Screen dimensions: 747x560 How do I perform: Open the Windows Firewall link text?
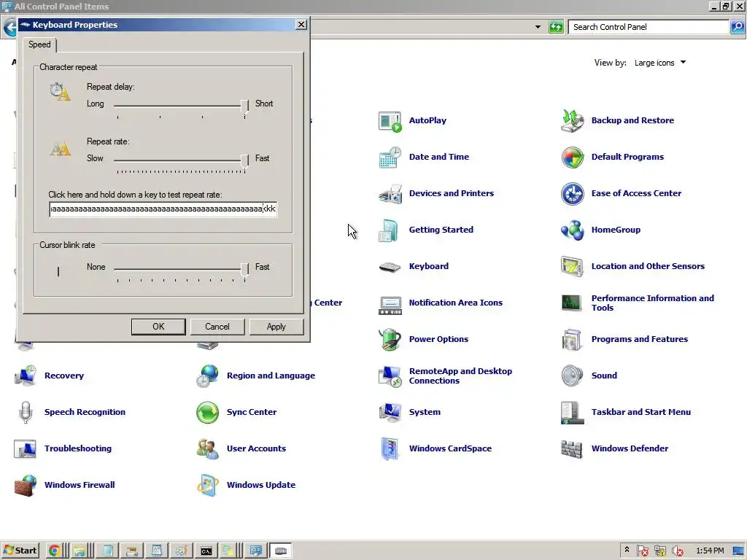pyautogui.click(x=80, y=485)
